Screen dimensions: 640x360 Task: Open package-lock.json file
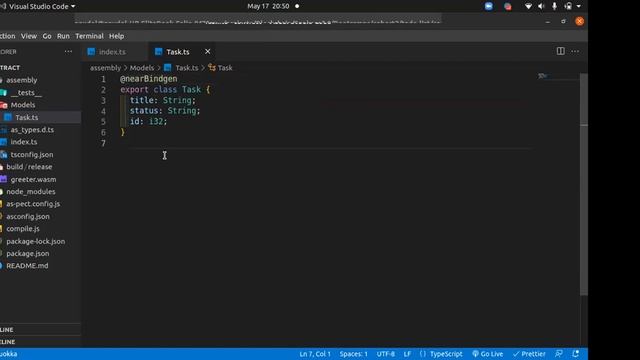click(36, 241)
